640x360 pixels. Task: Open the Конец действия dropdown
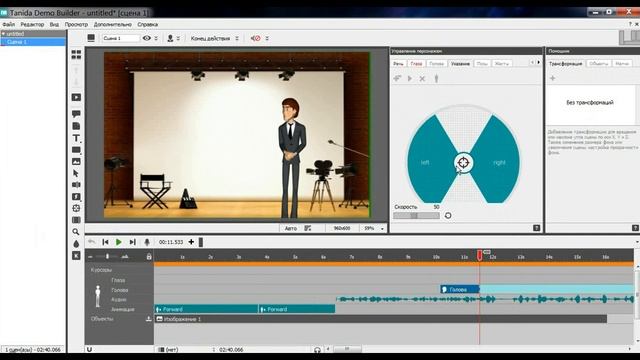[x=215, y=38]
